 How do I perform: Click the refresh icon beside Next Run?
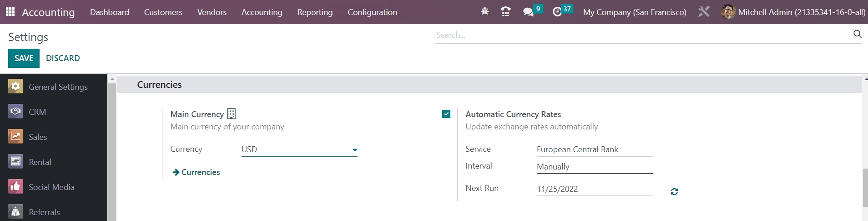click(674, 192)
